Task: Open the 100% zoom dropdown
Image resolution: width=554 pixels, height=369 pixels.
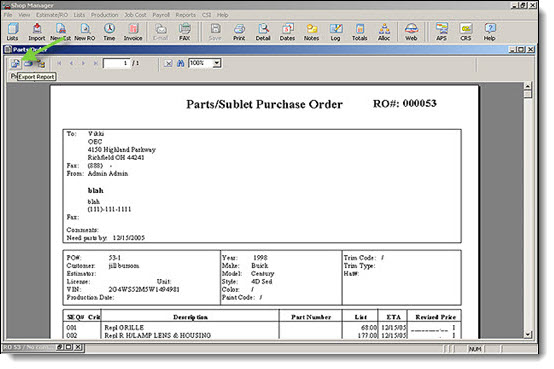Action: click(x=217, y=63)
